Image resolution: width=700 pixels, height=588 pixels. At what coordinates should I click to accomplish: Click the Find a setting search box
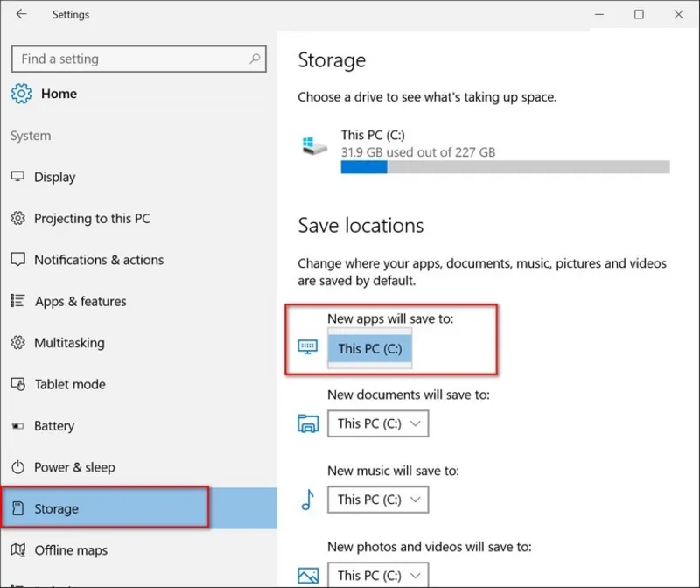coord(131,59)
